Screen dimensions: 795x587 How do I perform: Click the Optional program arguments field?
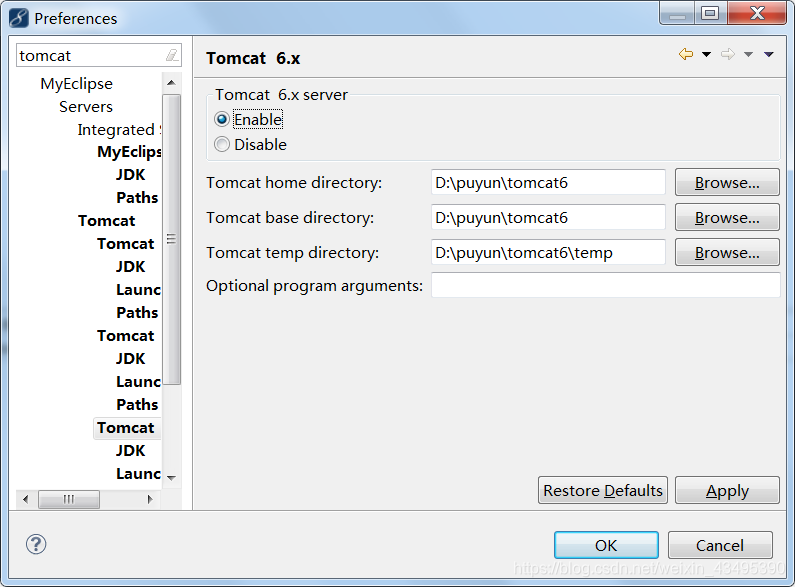(605, 285)
